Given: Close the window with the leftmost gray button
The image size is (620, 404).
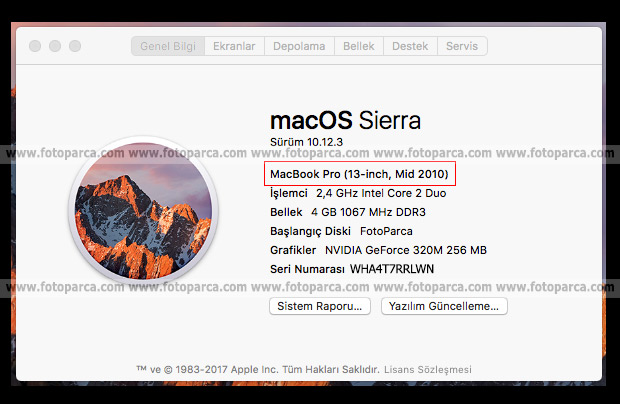Looking at the screenshot, I should coord(35,46).
